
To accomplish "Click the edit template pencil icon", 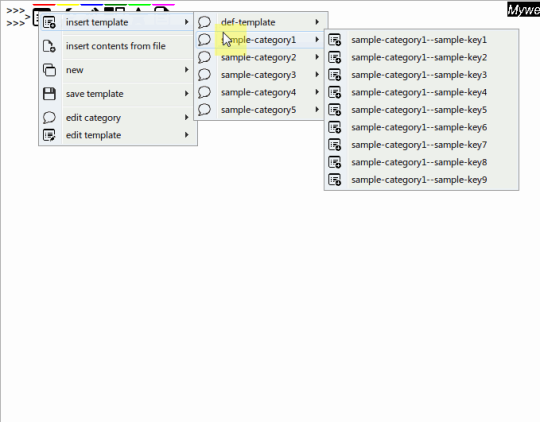I will [49, 135].
